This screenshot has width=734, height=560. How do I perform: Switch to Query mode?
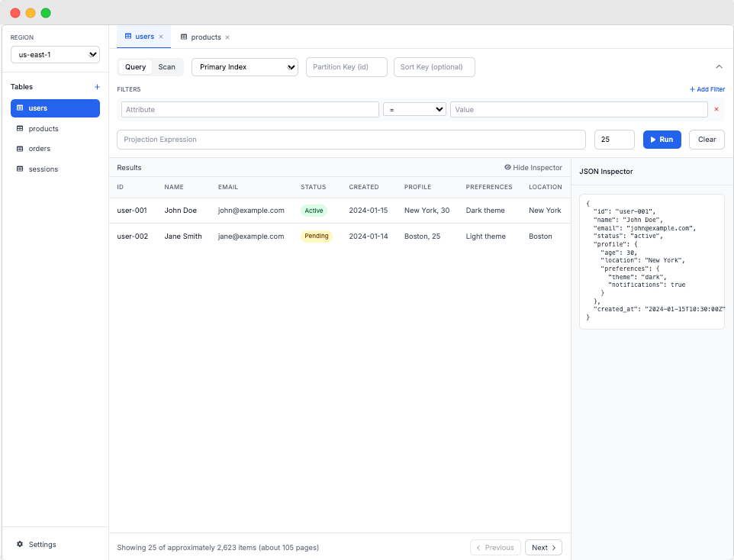click(x=135, y=67)
